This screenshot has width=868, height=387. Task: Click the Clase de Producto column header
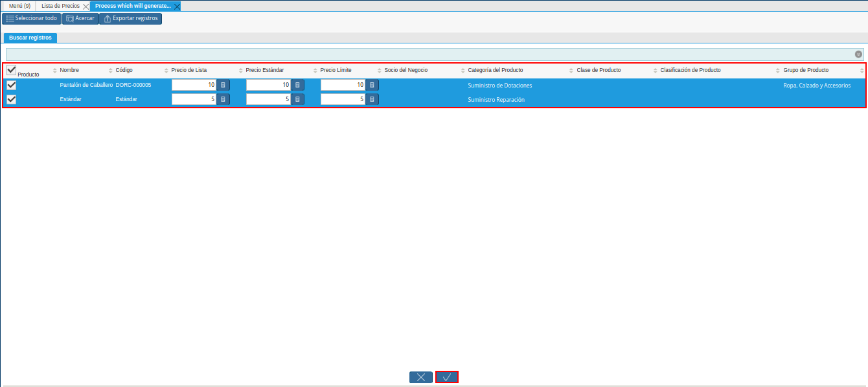point(599,70)
